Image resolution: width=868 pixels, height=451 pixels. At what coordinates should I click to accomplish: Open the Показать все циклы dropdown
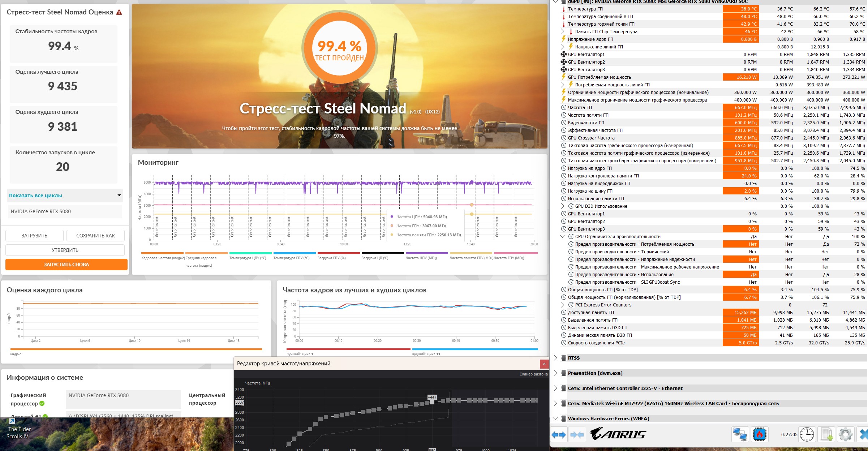tap(65, 196)
